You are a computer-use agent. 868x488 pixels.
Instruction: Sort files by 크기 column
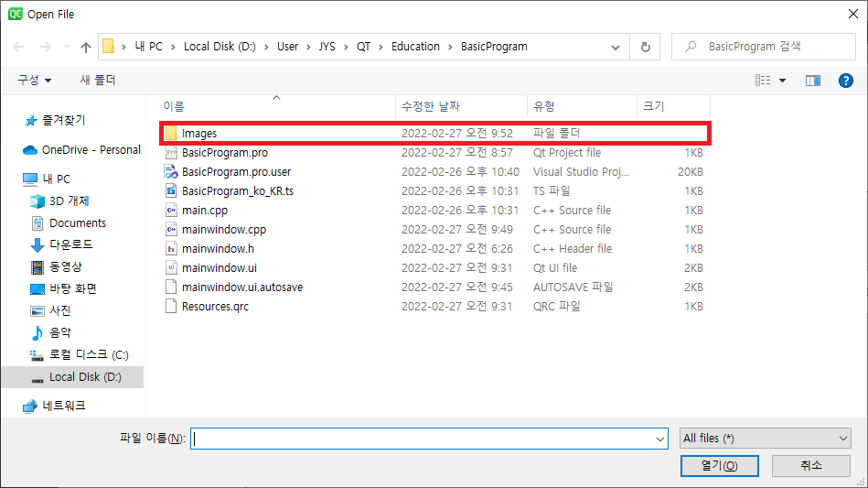click(x=653, y=106)
